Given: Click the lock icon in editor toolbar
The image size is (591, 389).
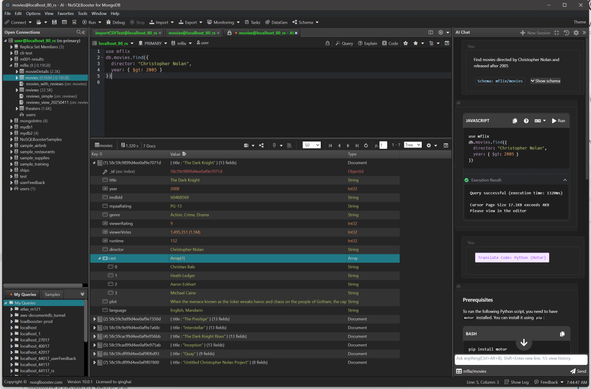Looking at the screenshot, I should (328, 43).
